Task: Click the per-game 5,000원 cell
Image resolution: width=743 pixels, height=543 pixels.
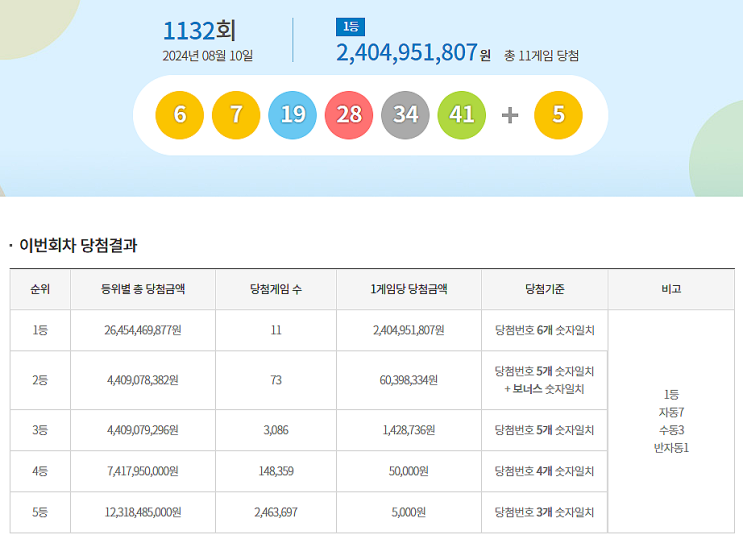Action: click(x=409, y=512)
